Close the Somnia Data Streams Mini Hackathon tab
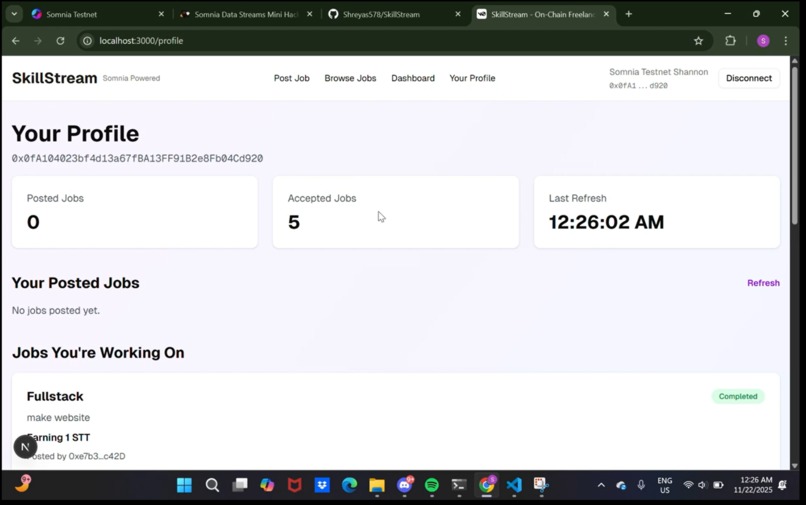Image resolution: width=806 pixels, height=505 pixels. tap(309, 14)
